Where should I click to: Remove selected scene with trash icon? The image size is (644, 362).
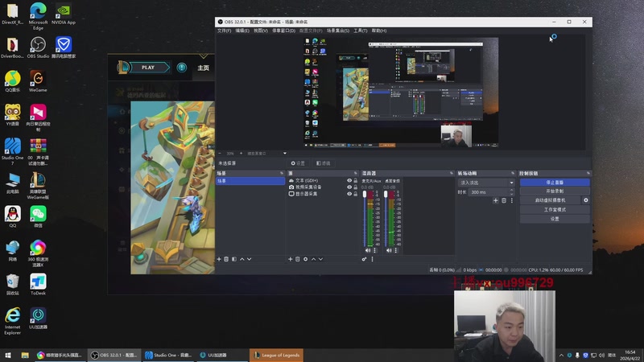(x=226, y=259)
